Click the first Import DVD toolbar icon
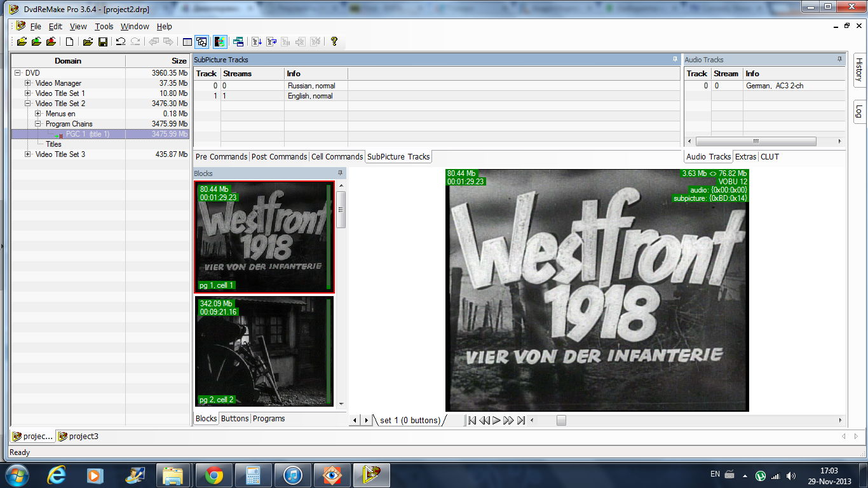This screenshot has width=868, height=488. pyautogui.click(x=22, y=42)
